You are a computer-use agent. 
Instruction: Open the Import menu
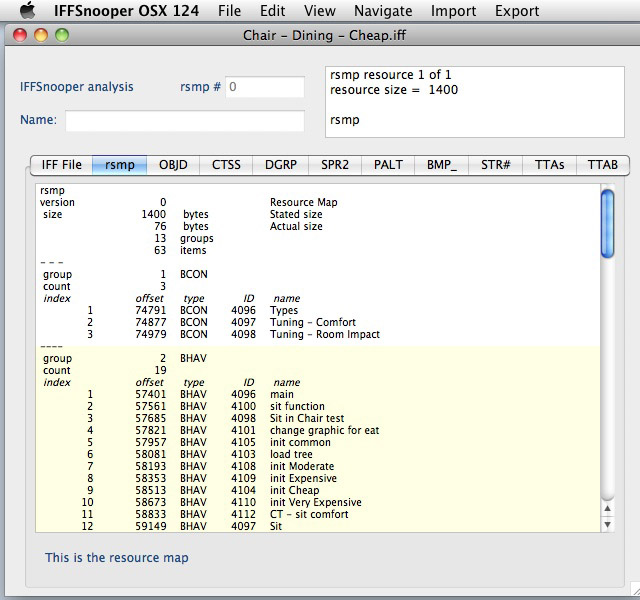tap(453, 11)
